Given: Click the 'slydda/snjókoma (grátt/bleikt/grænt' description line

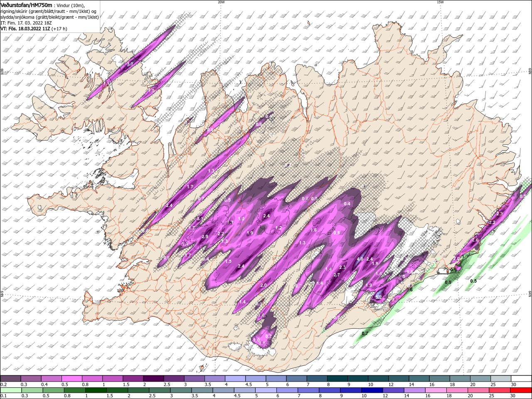Looking at the screenshot, I should [x=49, y=17].
